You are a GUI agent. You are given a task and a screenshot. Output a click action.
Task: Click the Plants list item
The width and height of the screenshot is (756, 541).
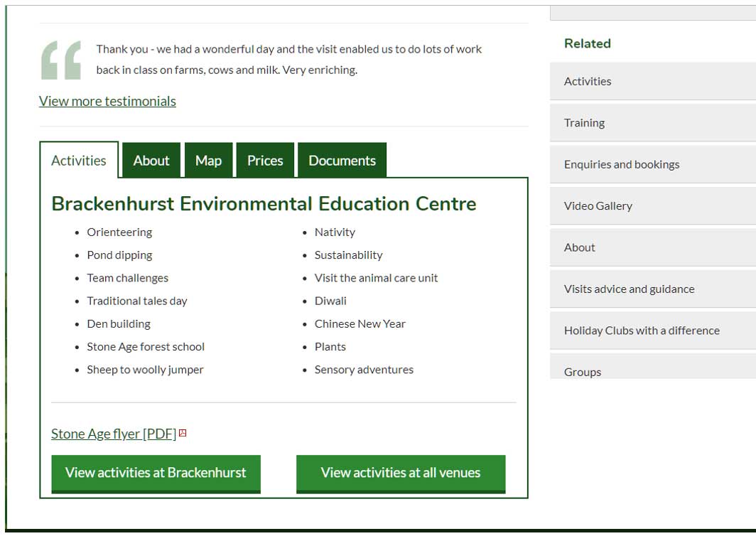tap(330, 346)
